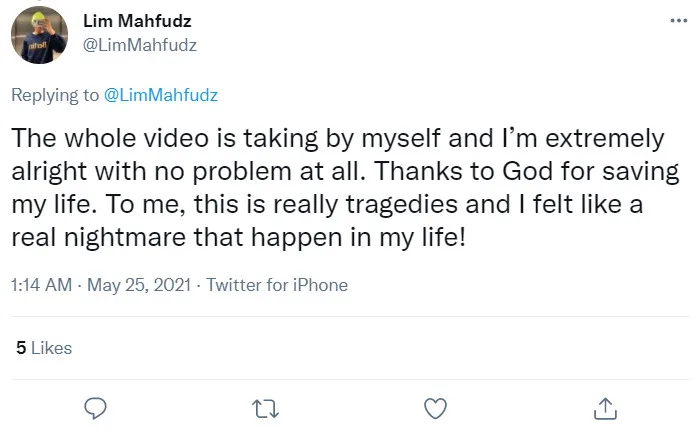Open Lim Mahfudz's profile picture
This screenshot has width=696, height=432.
[39, 34]
